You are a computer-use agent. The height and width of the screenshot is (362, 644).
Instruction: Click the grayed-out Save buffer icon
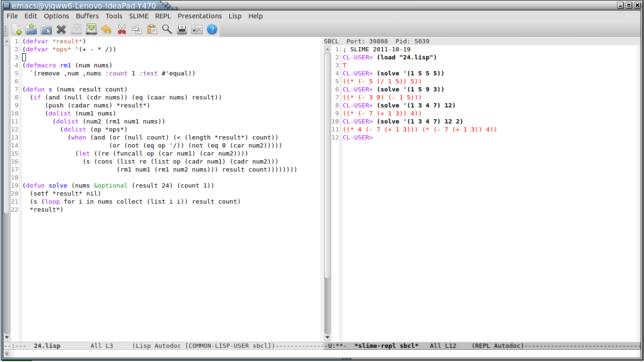(76, 29)
